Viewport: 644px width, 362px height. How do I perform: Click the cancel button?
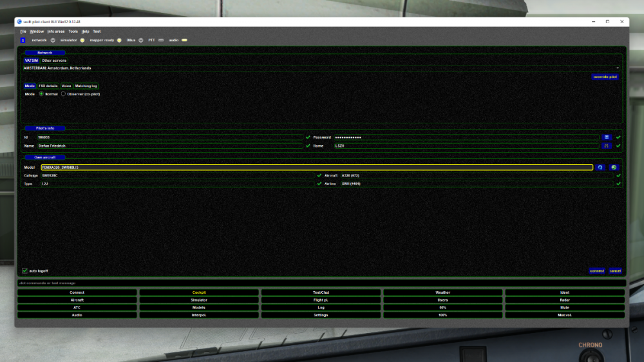(615, 271)
